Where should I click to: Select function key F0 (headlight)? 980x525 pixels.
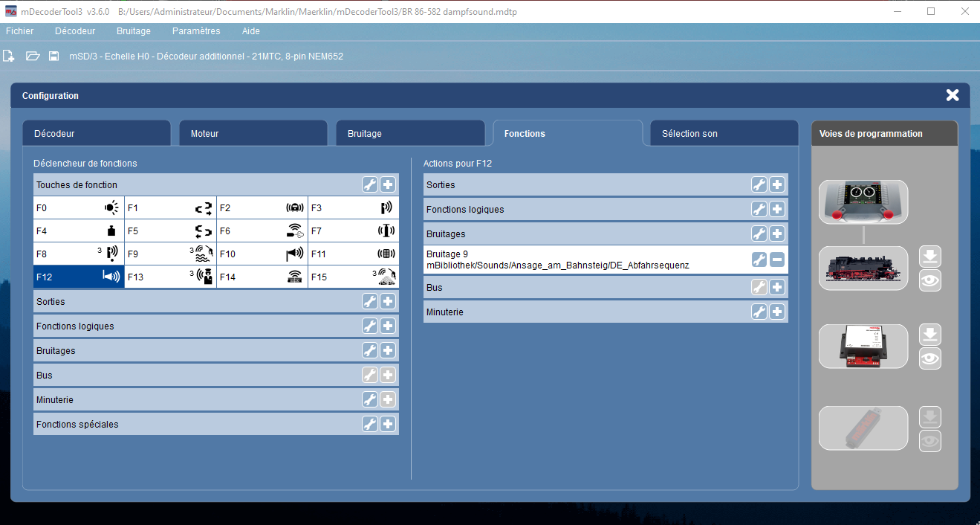(79, 208)
